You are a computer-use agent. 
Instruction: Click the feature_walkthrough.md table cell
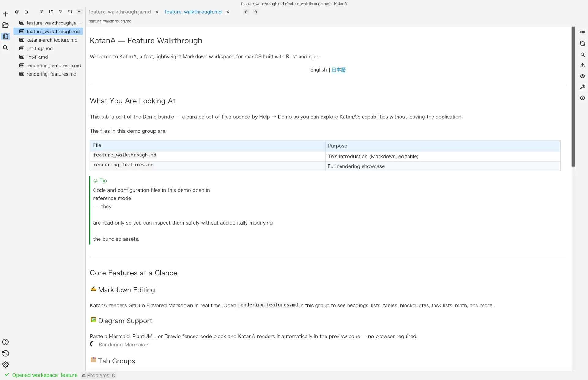click(207, 156)
